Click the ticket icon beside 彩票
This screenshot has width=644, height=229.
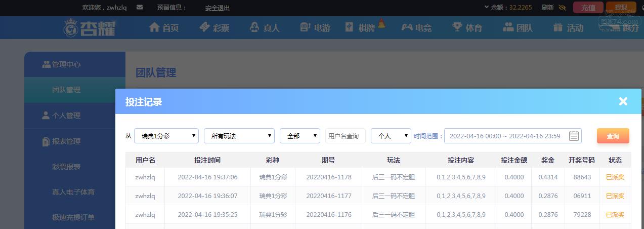coord(204,27)
